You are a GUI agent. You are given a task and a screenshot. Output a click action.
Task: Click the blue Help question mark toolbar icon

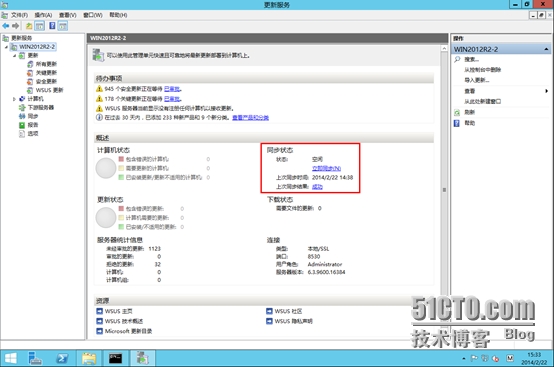coord(52,26)
